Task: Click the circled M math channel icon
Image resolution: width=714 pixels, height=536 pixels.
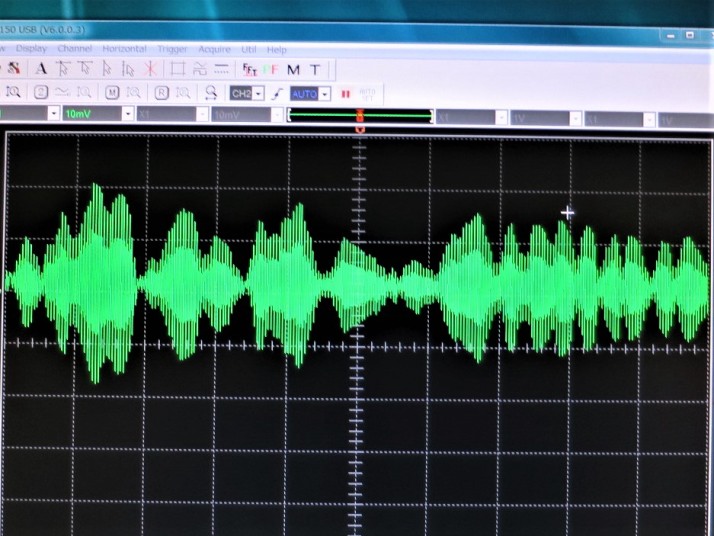Action: click(112, 93)
